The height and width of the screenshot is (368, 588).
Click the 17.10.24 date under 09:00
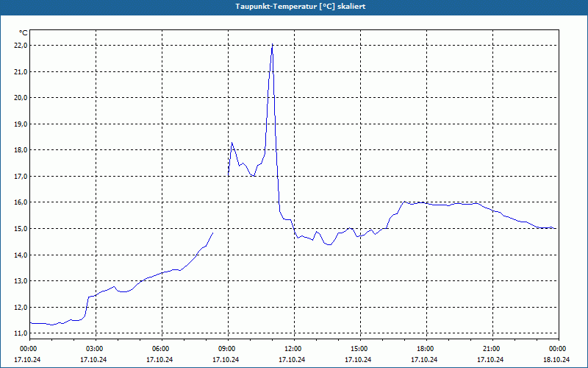(226, 359)
